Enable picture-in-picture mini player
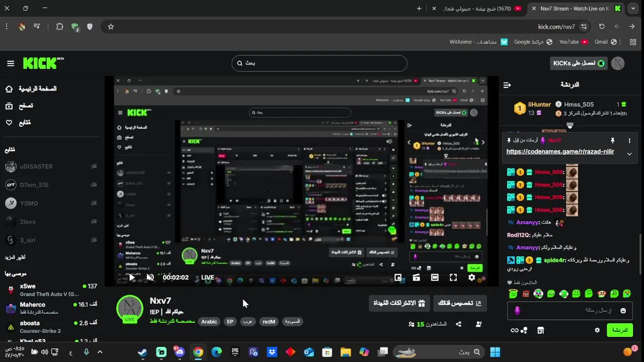This screenshot has height=362, width=644. (398, 277)
